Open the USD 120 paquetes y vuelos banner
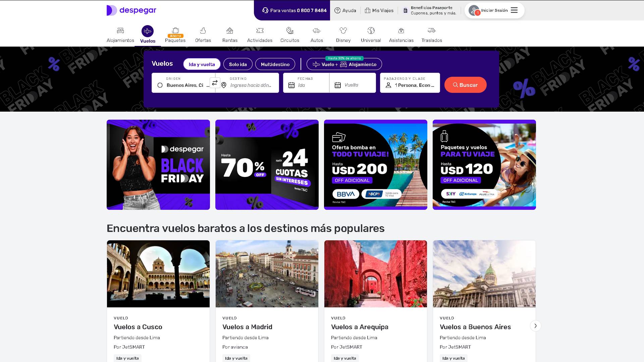The image size is (644, 362). (484, 165)
